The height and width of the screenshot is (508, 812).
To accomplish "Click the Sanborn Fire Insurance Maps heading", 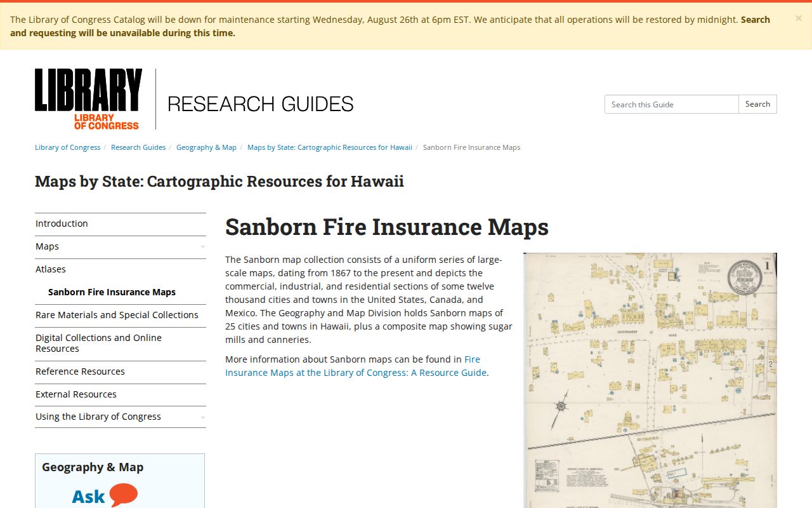I will 387,227.
